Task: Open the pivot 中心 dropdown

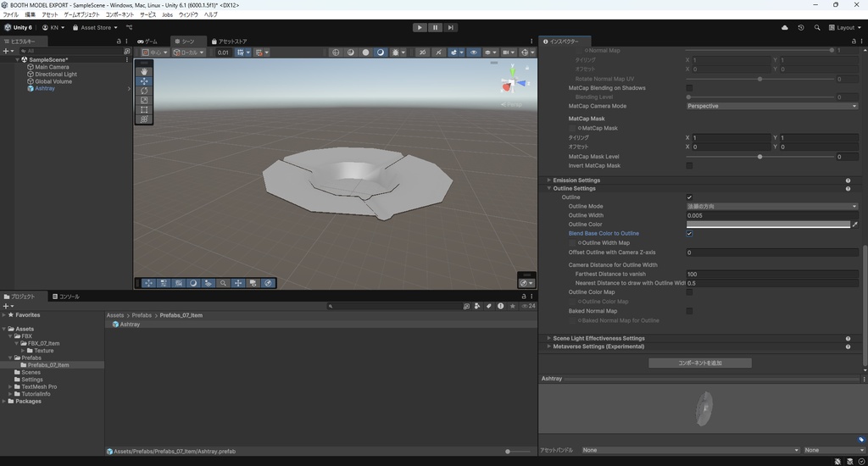Action: coord(154,52)
